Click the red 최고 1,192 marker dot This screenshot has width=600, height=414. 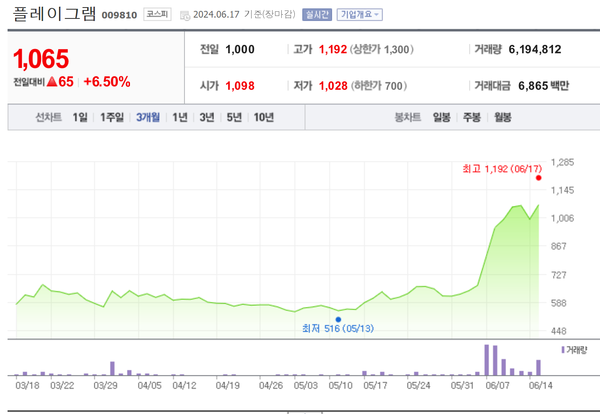tap(538, 178)
